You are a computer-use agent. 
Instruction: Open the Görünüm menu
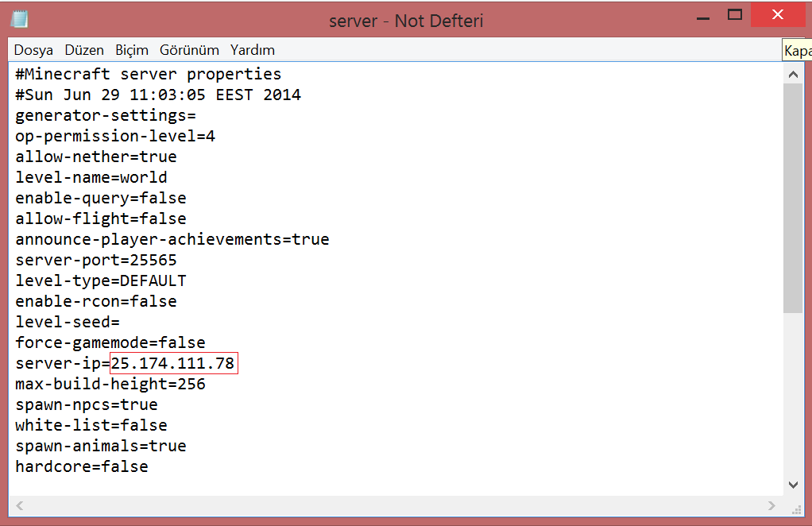pos(189,50)
